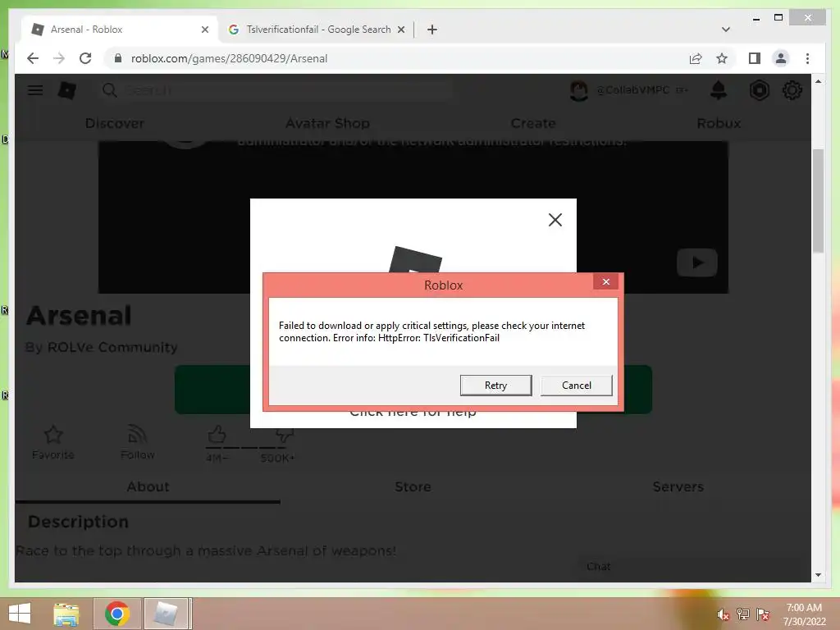Viewport: 840px width, 630px height.
Task: Open the Windows Start button
Action: 21,614
